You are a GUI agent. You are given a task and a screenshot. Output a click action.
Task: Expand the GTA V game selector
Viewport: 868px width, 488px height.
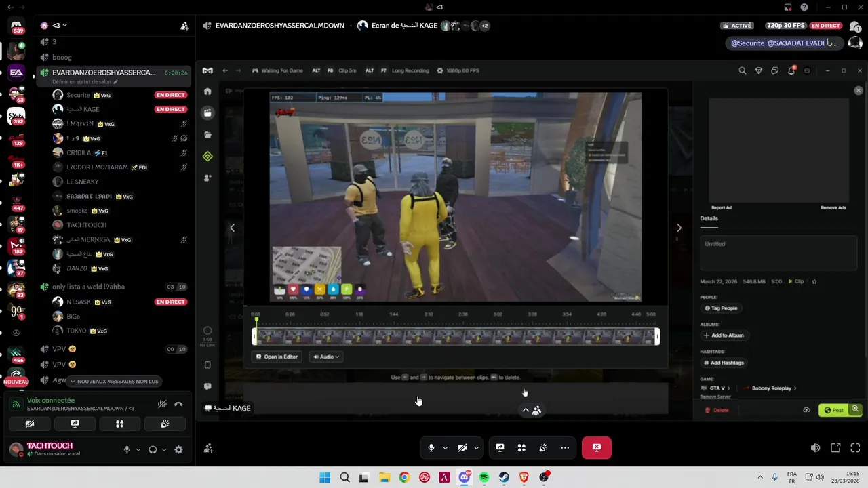pyautogui.click(x=716, y=388)
